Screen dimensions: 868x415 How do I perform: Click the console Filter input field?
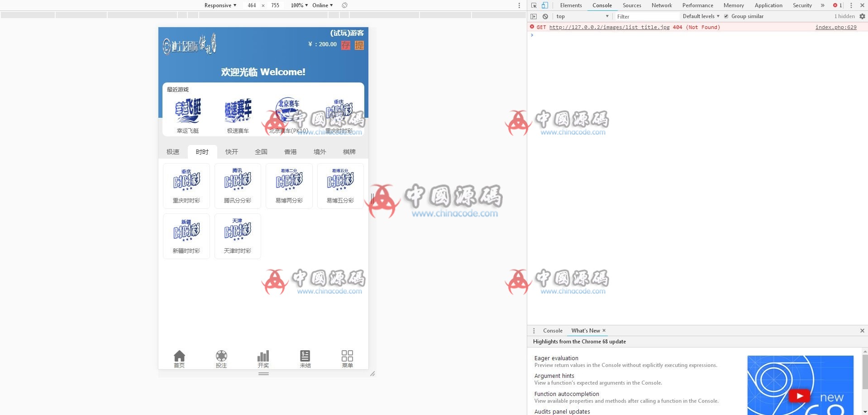click(646, 16)
